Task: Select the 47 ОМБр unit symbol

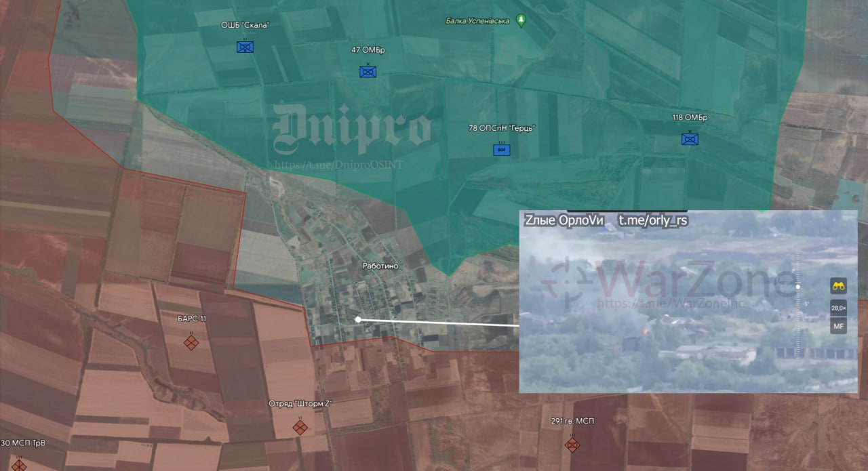Action: [368, 72]
